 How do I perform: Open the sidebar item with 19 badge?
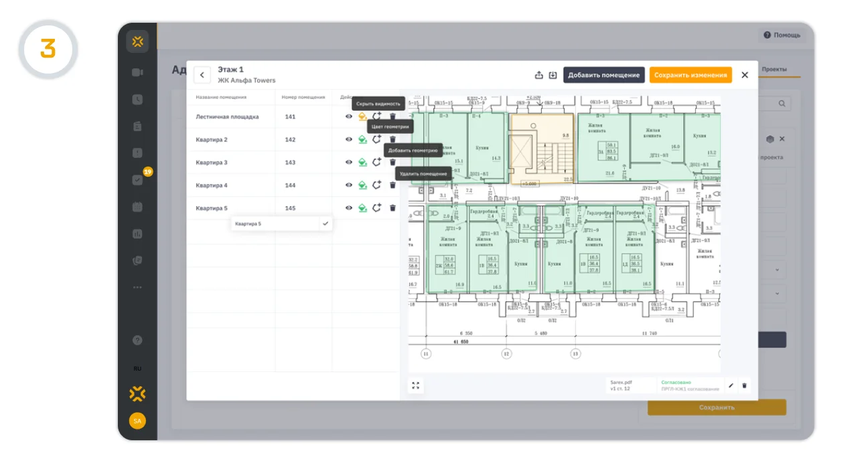click(x=137, y=180)
